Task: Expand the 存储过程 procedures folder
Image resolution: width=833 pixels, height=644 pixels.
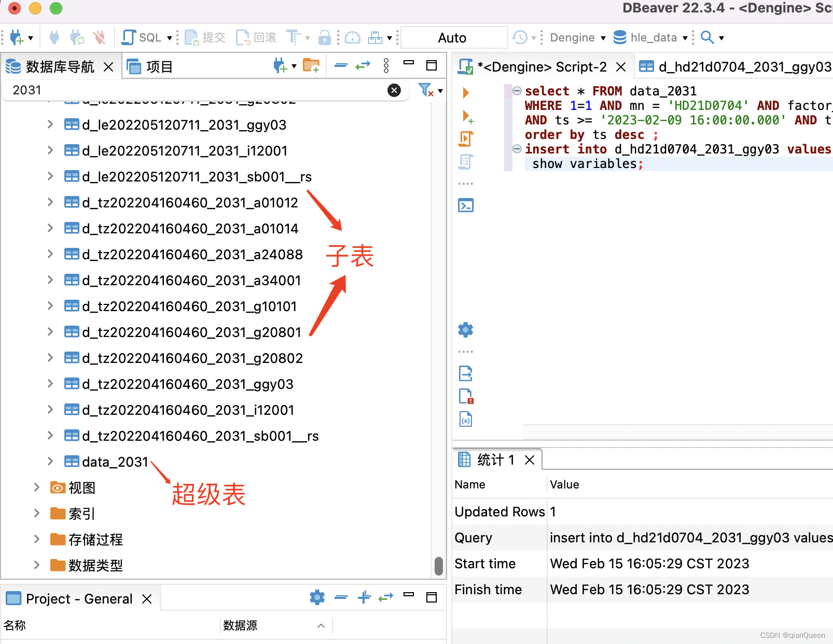Action: (36, 539)
